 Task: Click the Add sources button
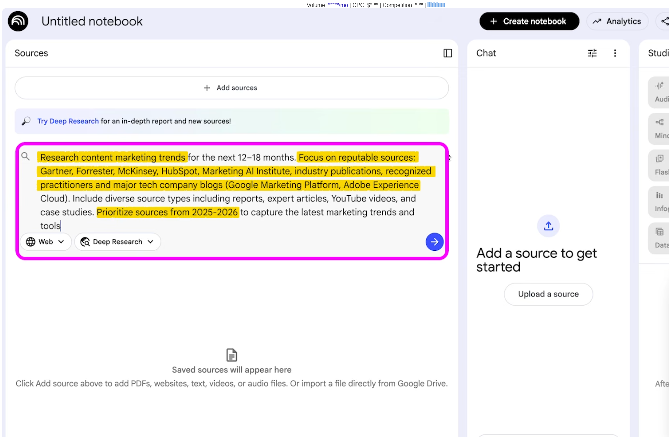(232, 88)
